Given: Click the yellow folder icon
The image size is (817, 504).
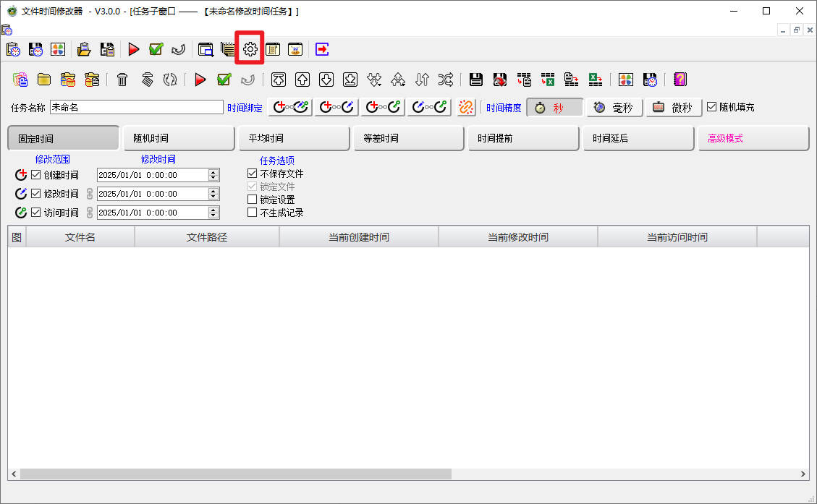Looking at the screenshot, I should pos(44,80).
